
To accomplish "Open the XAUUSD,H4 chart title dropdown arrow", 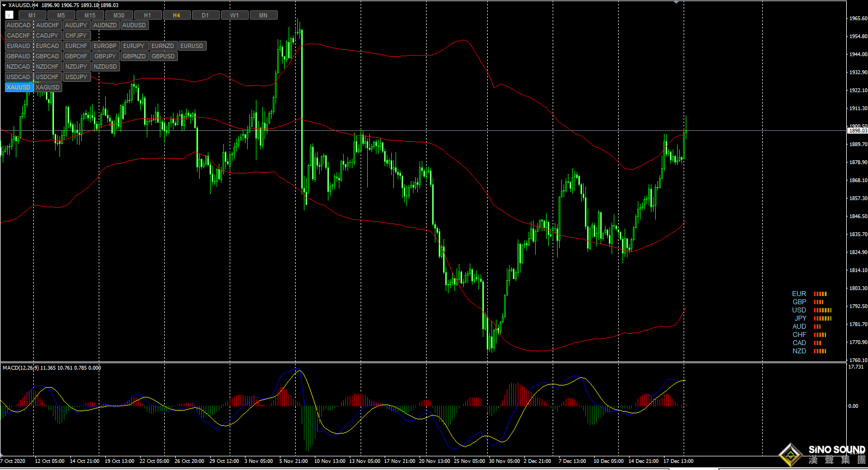I will coord(4,5).
